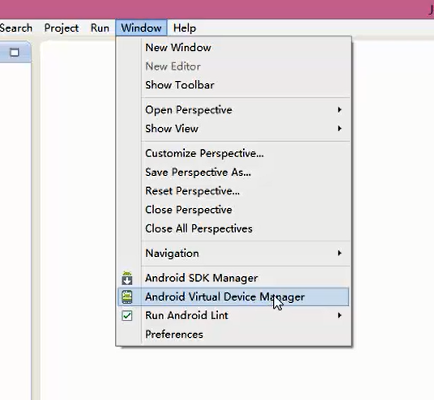Screen dimensions: 434x400
Task: Expand the Navigation submenu arrow
Action: [x=339, y=253]
